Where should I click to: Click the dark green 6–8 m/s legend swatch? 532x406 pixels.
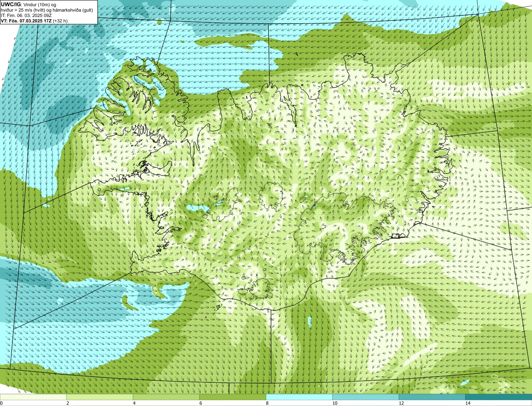(233, 397)
